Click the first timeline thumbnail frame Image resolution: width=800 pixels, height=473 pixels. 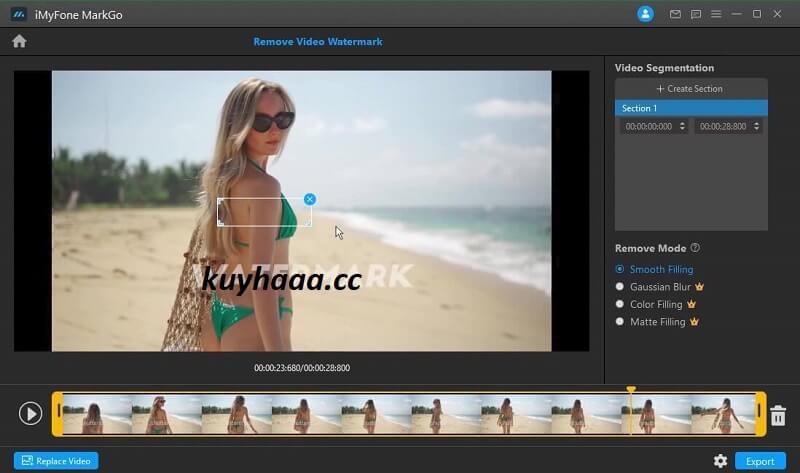tap(97, 414)
